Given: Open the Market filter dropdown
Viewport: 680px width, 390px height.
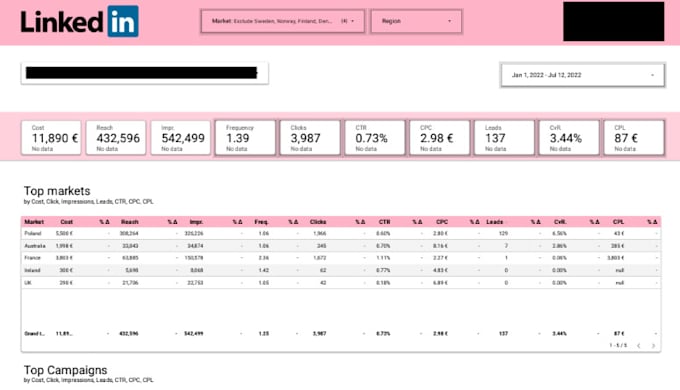Looking at the screenshot, I should point(283,21).
